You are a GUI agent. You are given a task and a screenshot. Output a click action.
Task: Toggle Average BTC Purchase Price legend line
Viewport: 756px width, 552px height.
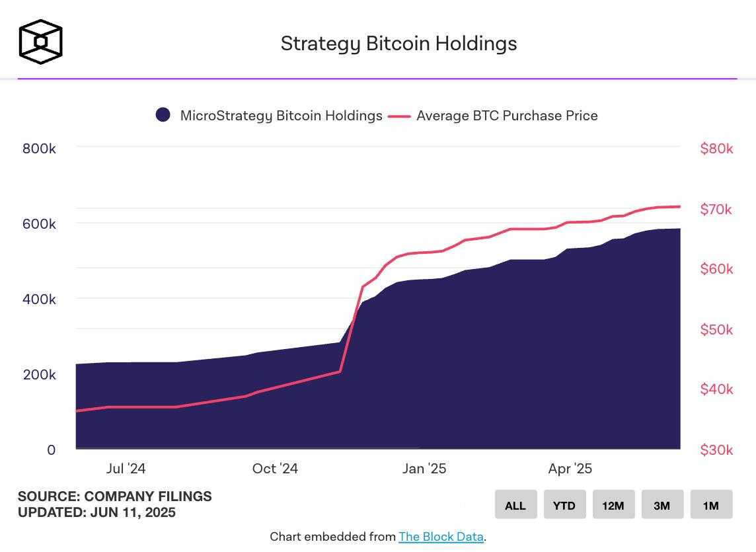tap(400, 116)
